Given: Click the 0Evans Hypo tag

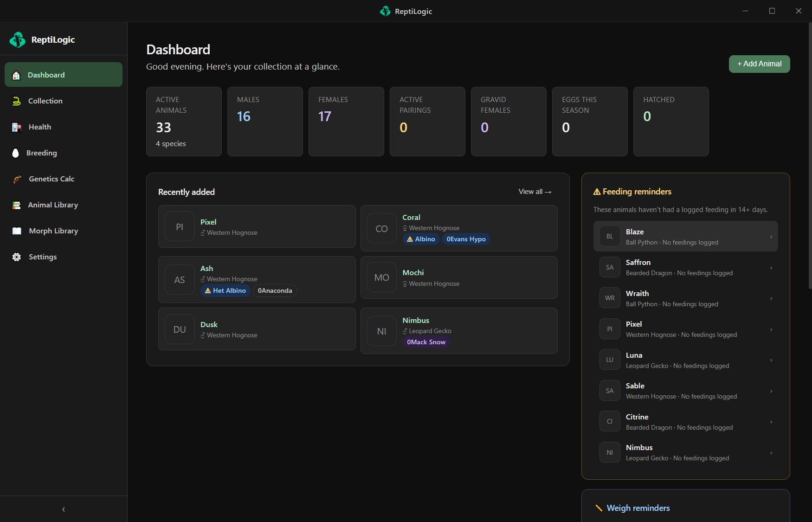Looking at the screenshot, I should pos(466,239).
